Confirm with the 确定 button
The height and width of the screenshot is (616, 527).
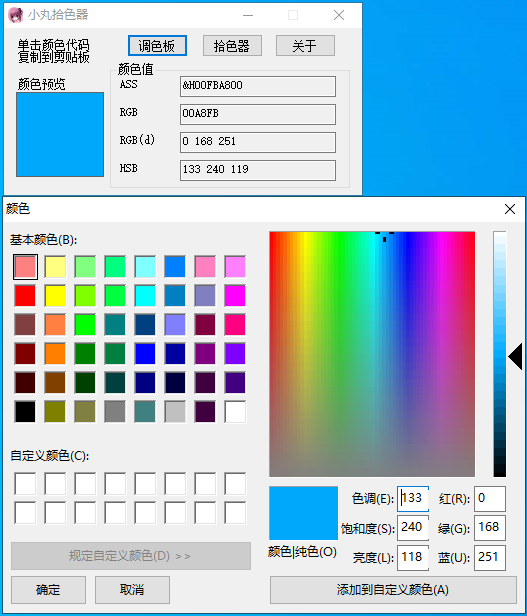pos(48,590)
